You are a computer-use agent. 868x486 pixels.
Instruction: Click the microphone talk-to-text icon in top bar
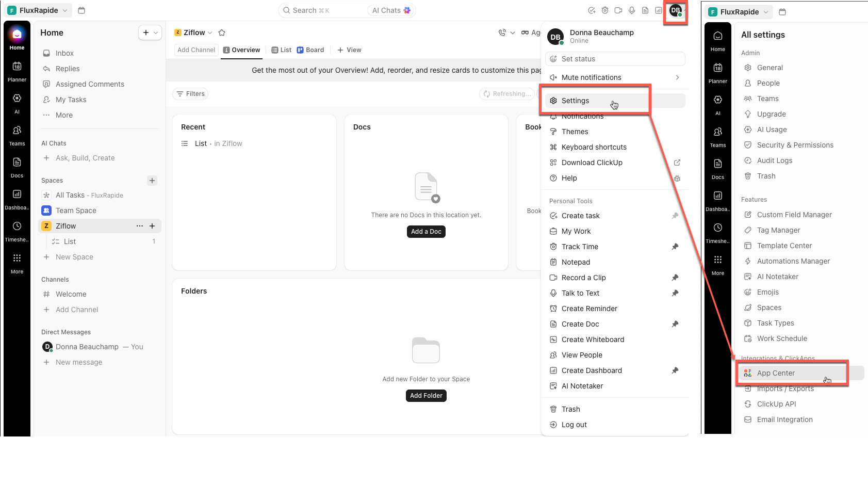tap(632, 10)
